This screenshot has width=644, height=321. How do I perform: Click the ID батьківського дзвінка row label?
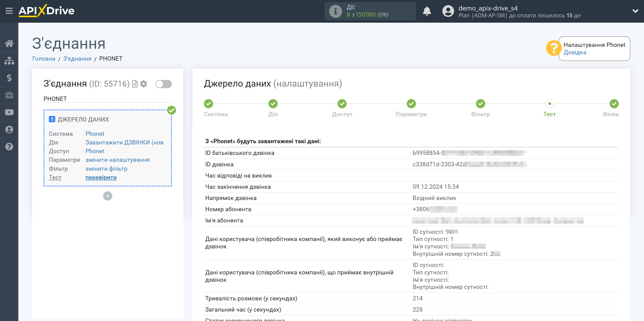coord(240,153)
